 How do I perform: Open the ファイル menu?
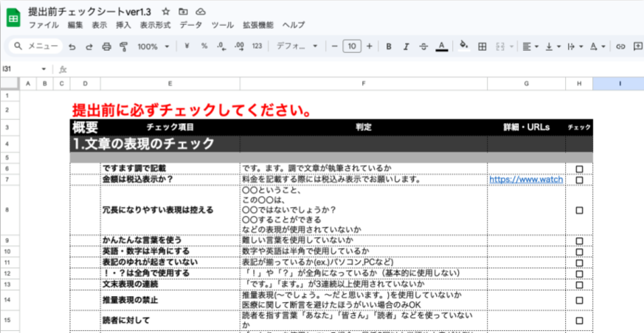(x=44, y=25)
